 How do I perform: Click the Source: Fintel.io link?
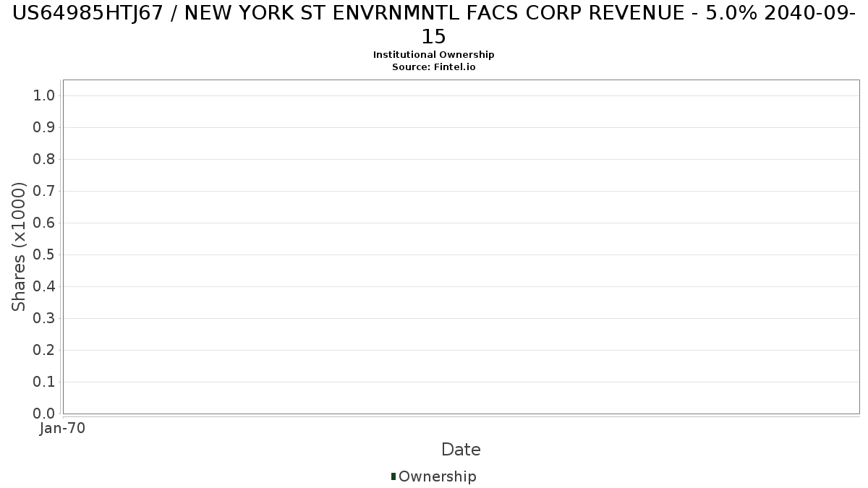coord(433,67)
